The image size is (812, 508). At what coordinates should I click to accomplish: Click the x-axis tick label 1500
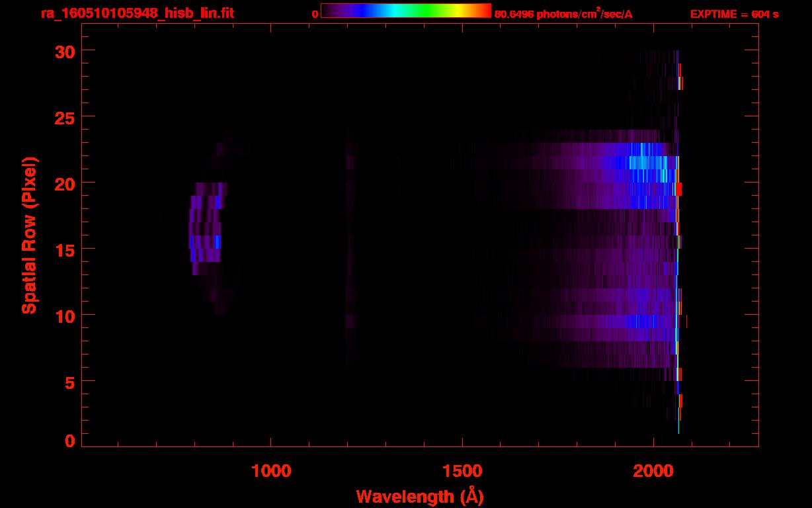(462, 470)
